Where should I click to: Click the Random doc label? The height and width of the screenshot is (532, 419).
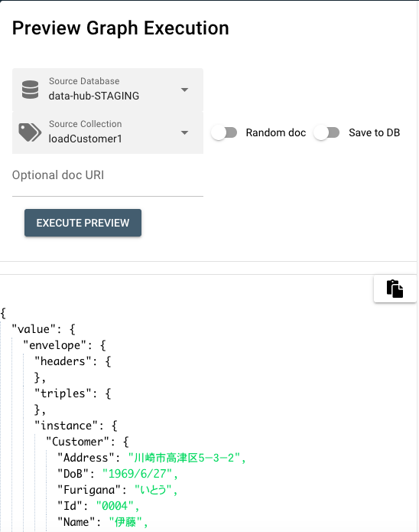coord(276,132)
